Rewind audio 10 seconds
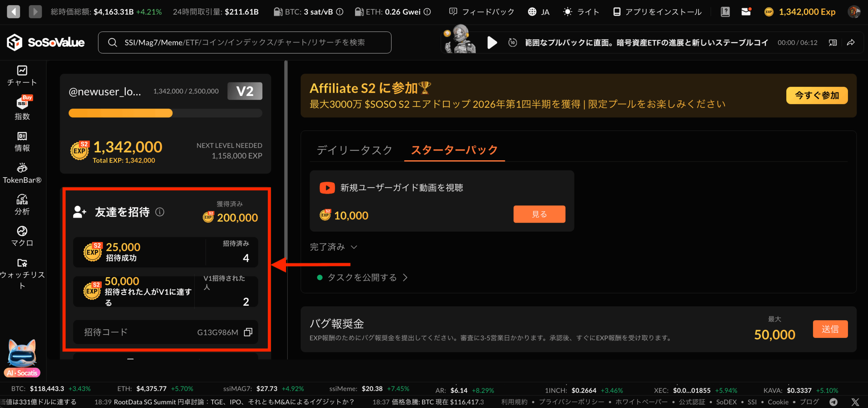 click(x=512, y=43)
